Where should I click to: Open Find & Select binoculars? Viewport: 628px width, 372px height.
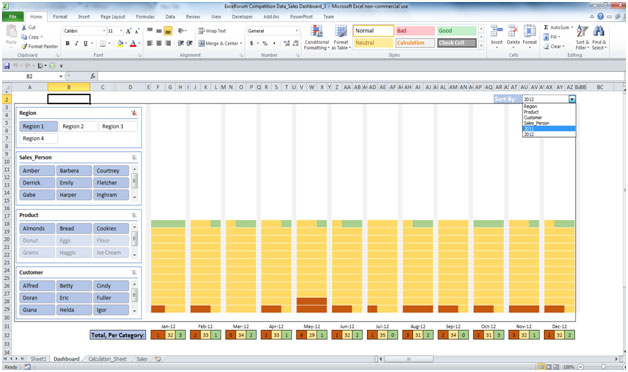[x=599, y=37]
